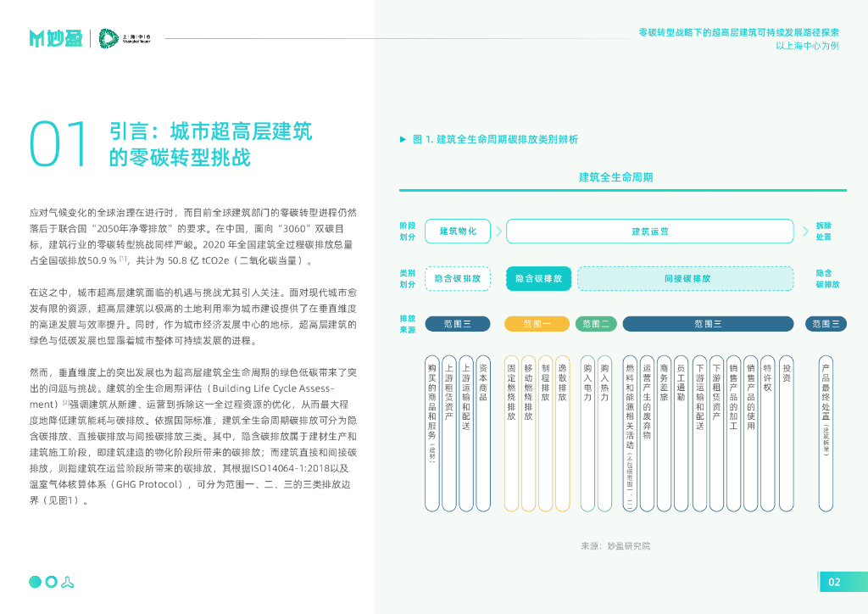868x614 pixels.
Task: Click the triangle marker before 图 1 caption
Action: pos(403,140)
